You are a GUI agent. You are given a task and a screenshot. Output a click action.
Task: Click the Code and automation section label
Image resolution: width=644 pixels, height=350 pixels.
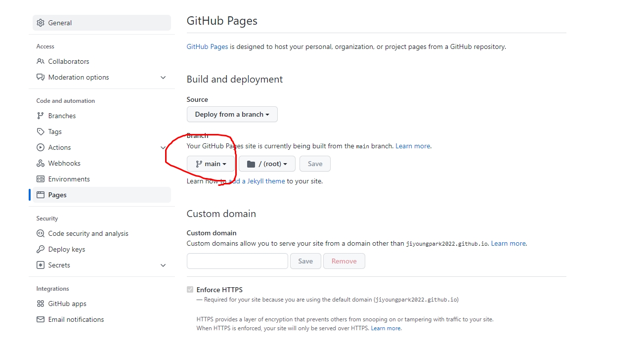65,100
